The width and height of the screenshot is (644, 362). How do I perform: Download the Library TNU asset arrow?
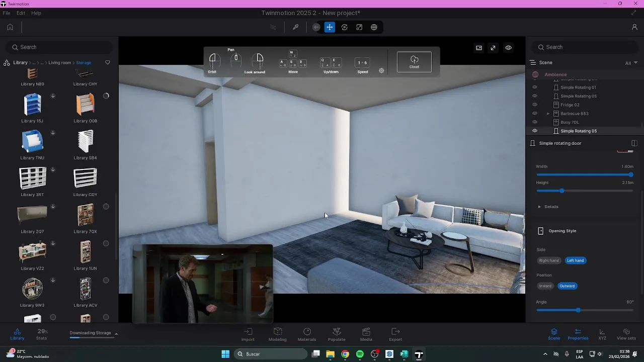53,133
